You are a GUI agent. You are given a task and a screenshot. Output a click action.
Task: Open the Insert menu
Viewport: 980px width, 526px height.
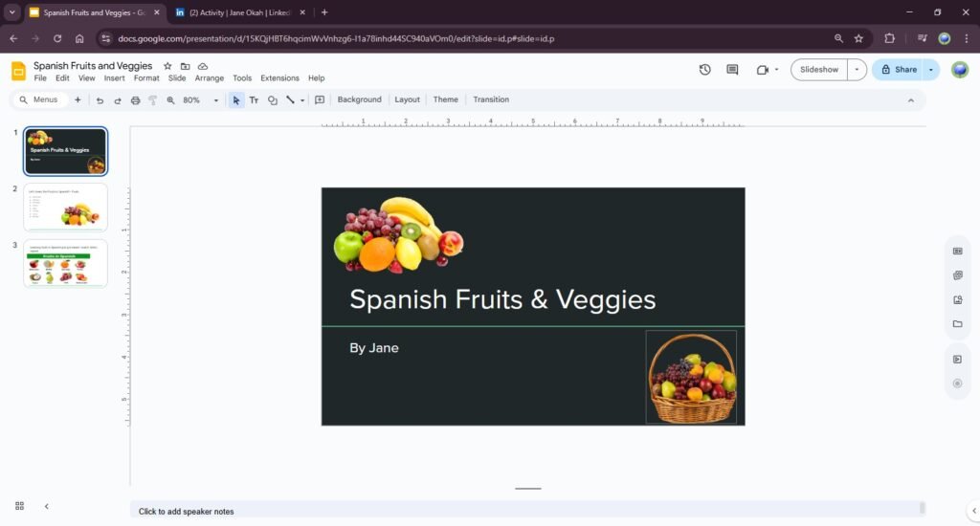114,78
